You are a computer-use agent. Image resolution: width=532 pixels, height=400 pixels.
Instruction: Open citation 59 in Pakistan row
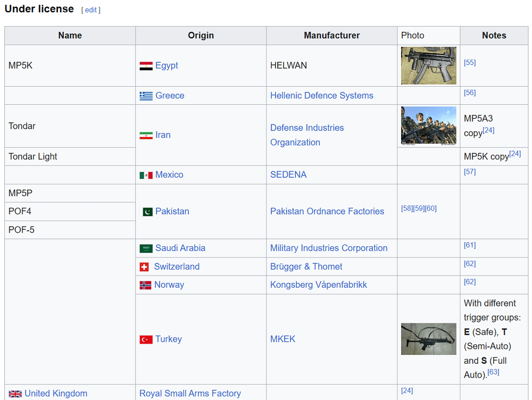click(x=419, y=209)
